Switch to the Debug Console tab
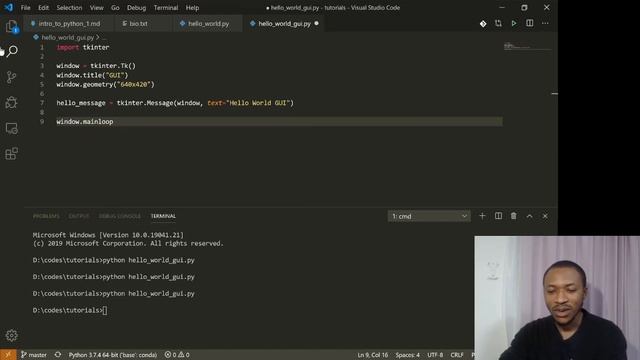640x360 pixels. [120, 216]
